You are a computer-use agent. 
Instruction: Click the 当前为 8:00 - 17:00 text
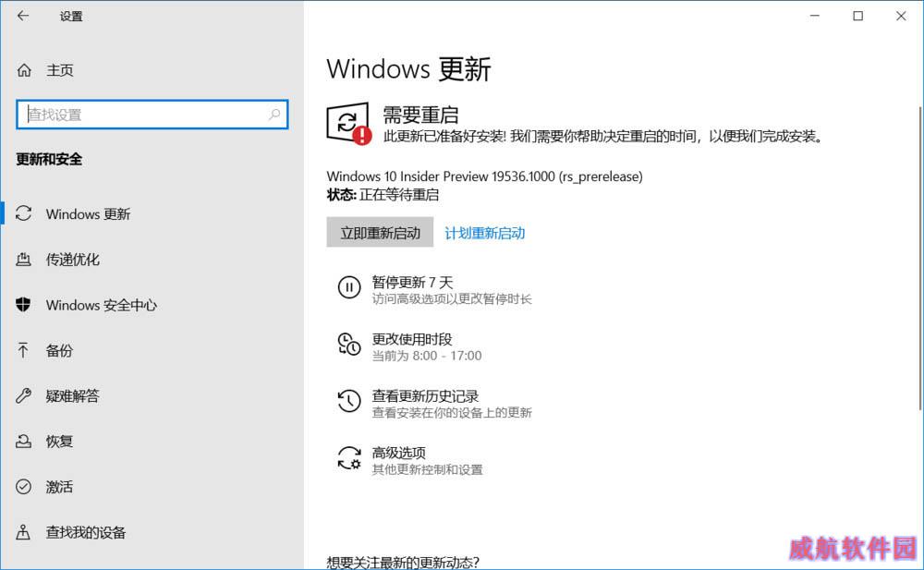[x=427, y=356]
